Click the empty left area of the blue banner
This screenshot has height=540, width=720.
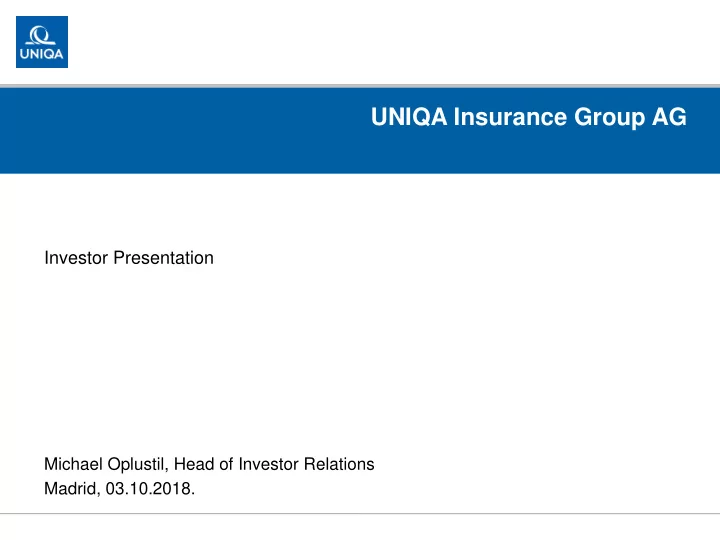click(x=174, y=131)
